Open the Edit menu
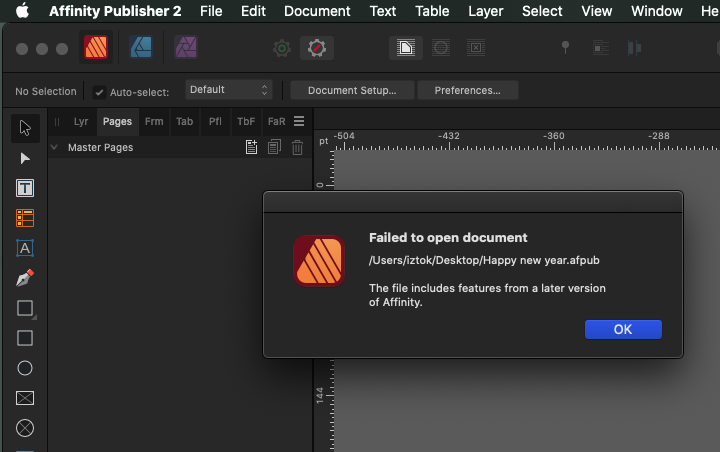The width and height of the screenshot is (720, 452). [x=253, y=11]
